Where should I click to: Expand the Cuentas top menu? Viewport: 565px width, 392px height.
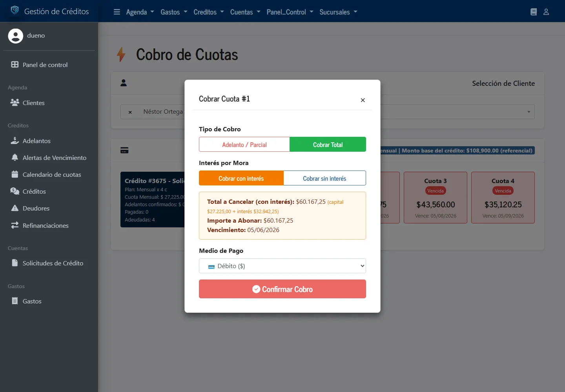point(245,12)
